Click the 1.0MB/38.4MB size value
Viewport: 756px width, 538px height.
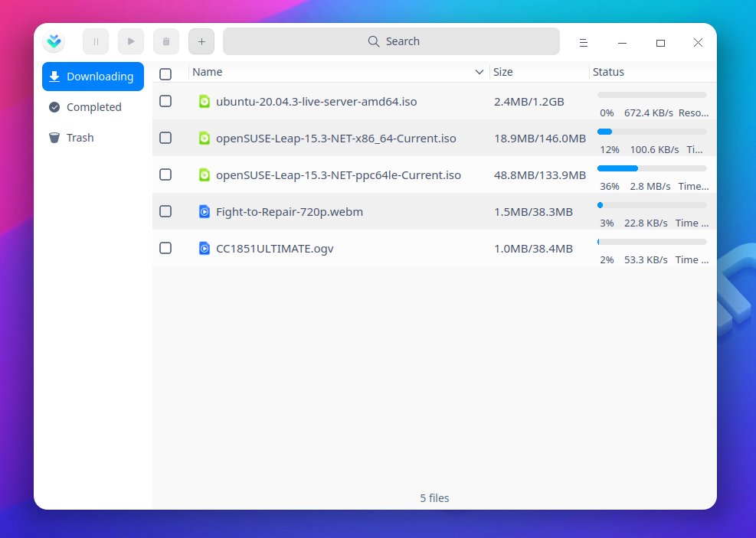point(533,249)
